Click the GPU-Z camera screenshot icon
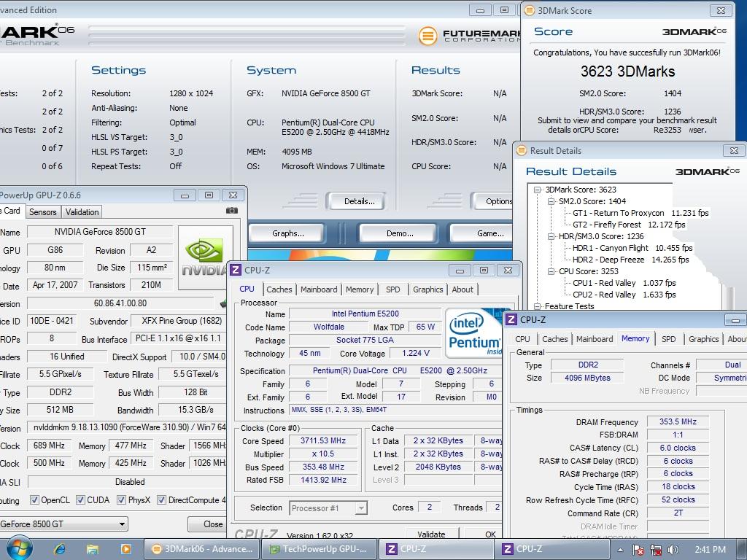 click(231, 211)
